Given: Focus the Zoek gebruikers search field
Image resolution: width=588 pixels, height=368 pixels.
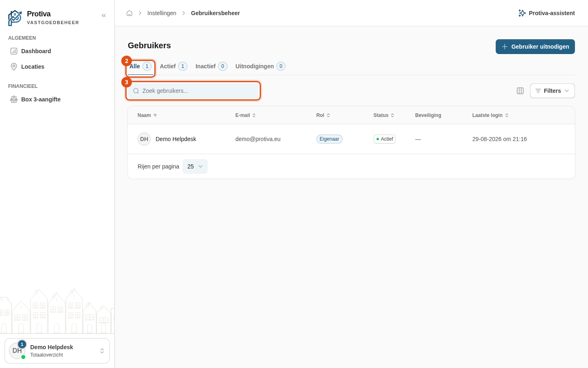Looking at the screenshot, I should pos(194,91).
